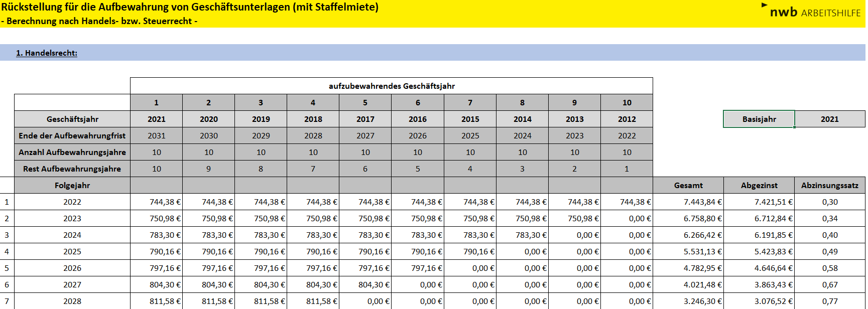Image resolution: width=868 pixels, height=309 pixels.
Task: Select the 'Abzinsungssatz' column header
Action: 829,185
